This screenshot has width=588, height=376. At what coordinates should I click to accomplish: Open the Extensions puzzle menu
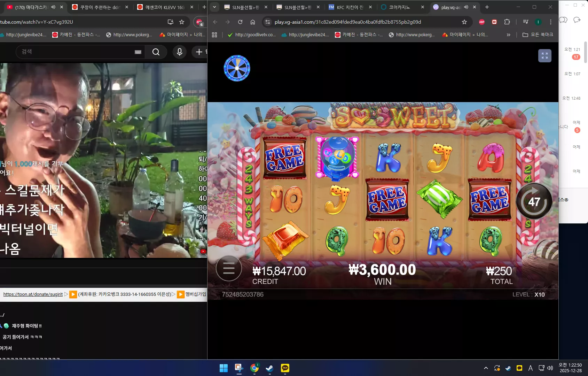(507, 22)
